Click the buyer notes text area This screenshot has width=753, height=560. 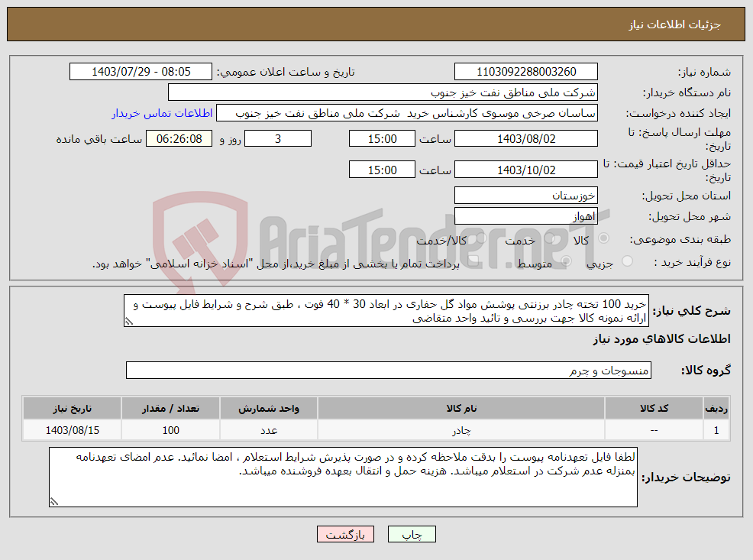pyautogui.click(x=343, y=477)
